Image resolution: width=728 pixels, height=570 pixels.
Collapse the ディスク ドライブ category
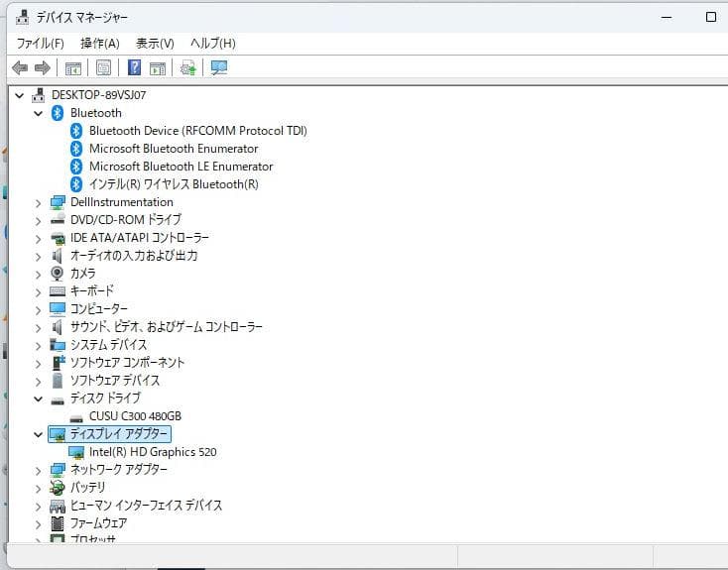38,399
